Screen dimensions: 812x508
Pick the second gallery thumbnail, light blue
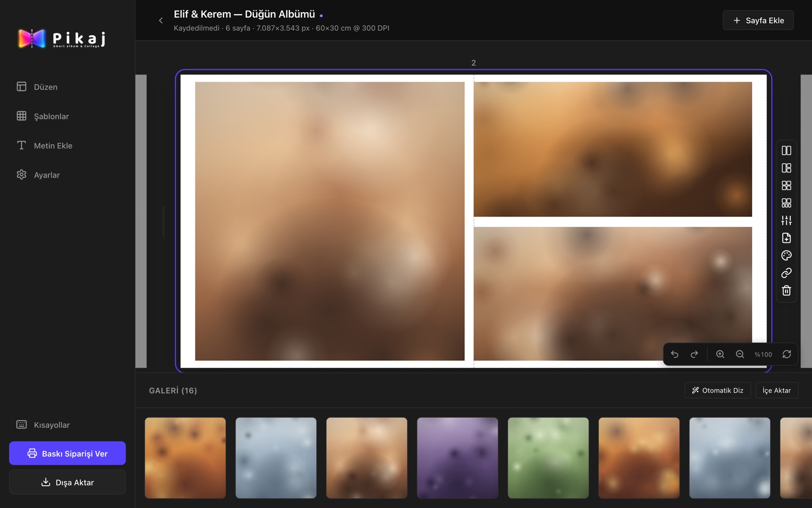[276, 458]
